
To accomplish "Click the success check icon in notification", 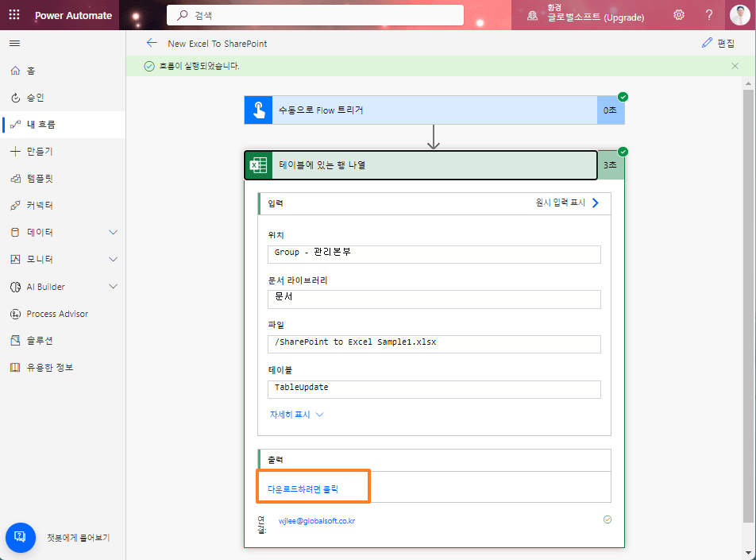I will click(149, 66).
